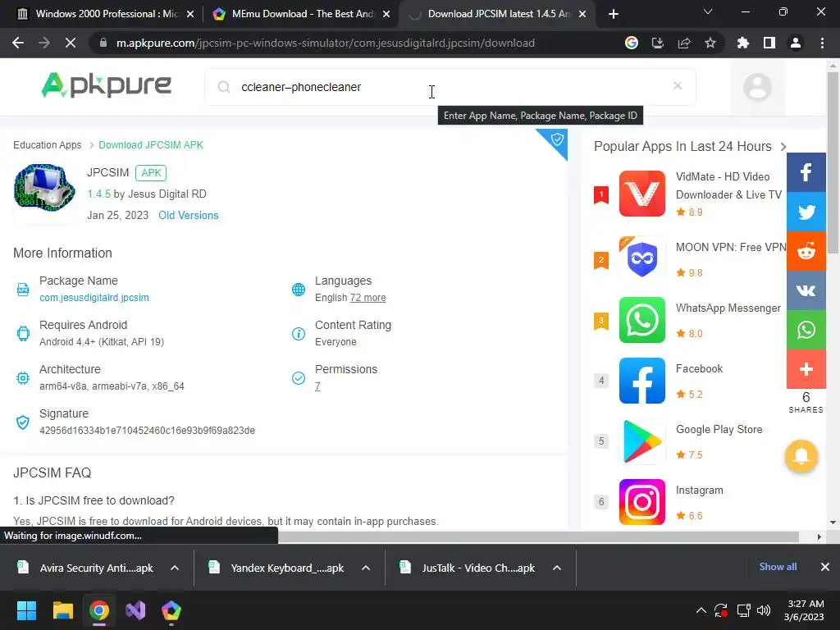
Task: Open tab search dropdown arrow
Action: pos(708,11)
